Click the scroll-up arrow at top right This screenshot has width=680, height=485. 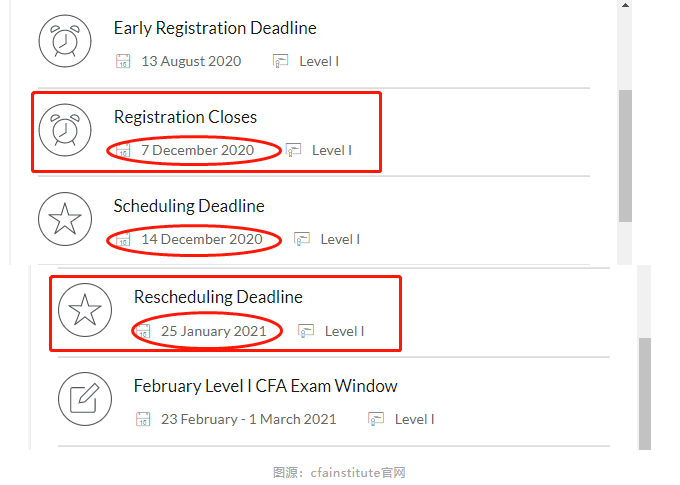tap(625, 5)
